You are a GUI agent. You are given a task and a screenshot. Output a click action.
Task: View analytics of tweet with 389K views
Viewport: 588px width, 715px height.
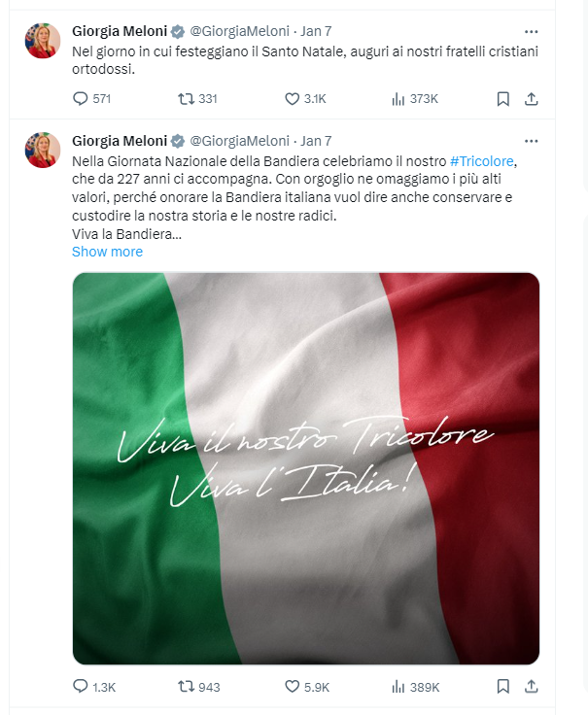pos(398,687)
